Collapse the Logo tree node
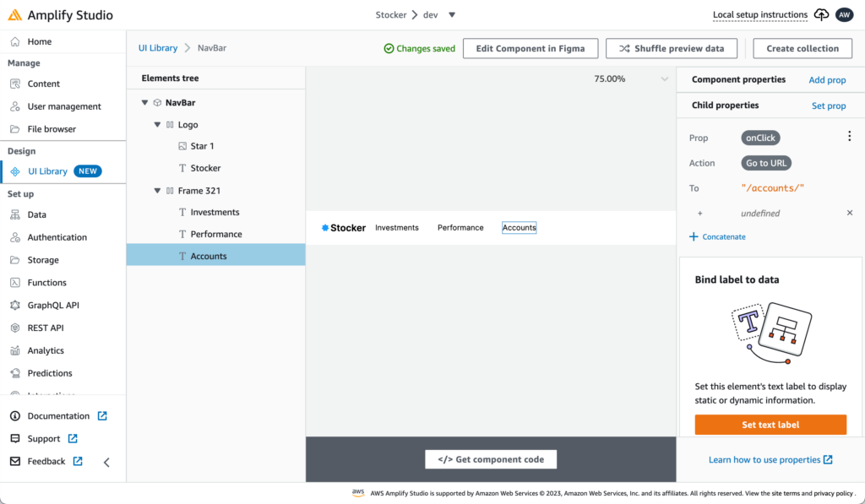 (x=157, y=125)
